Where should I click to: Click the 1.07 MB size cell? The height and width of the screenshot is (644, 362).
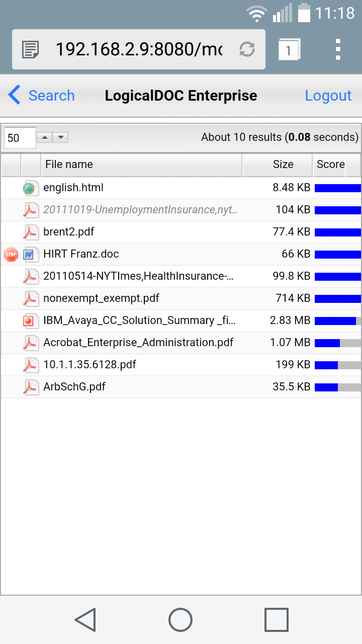click(x=290, y=343)
